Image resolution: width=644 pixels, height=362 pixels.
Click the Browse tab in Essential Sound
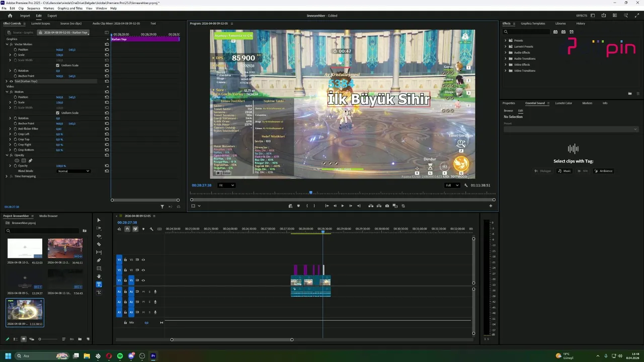coord(509,111)
